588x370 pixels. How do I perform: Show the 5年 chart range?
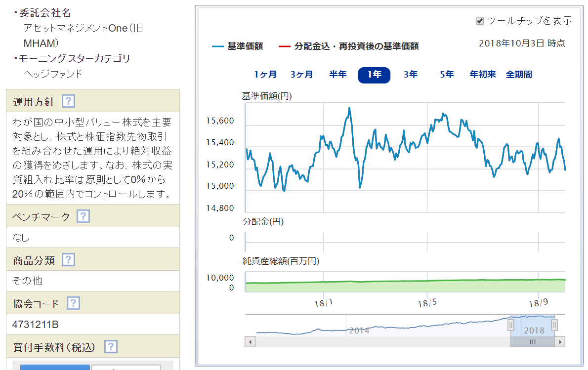tap(447, 75)
